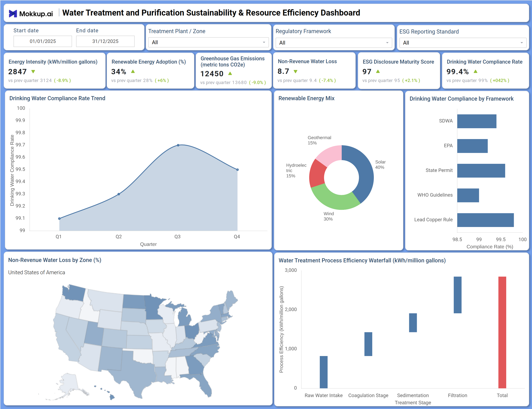The image size is (532, 409).
Task: Click the Coagulation Stage waterfall bar
Action: tap(368, 344)
